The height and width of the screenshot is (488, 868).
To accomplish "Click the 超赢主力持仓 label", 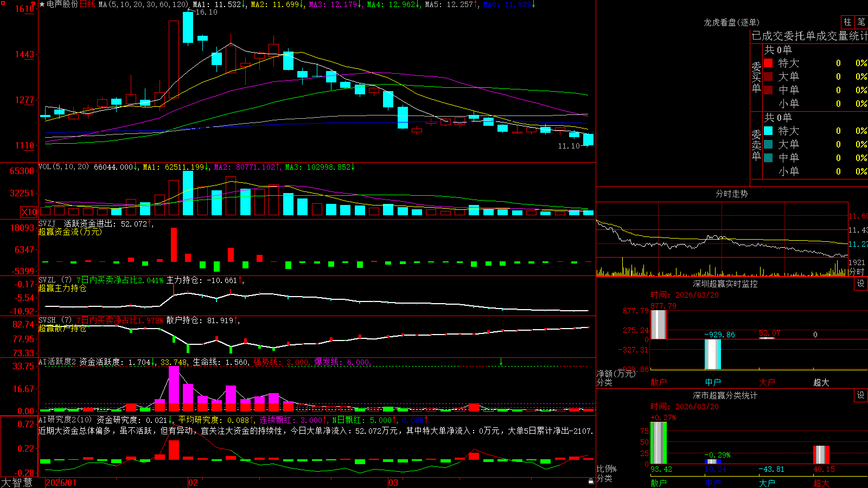I will coord(62,288).
